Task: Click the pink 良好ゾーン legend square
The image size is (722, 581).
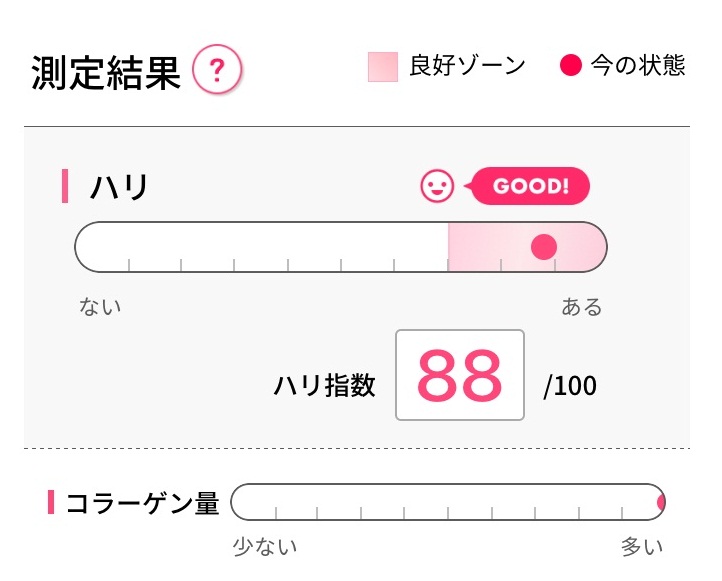Action: point(383,67)
